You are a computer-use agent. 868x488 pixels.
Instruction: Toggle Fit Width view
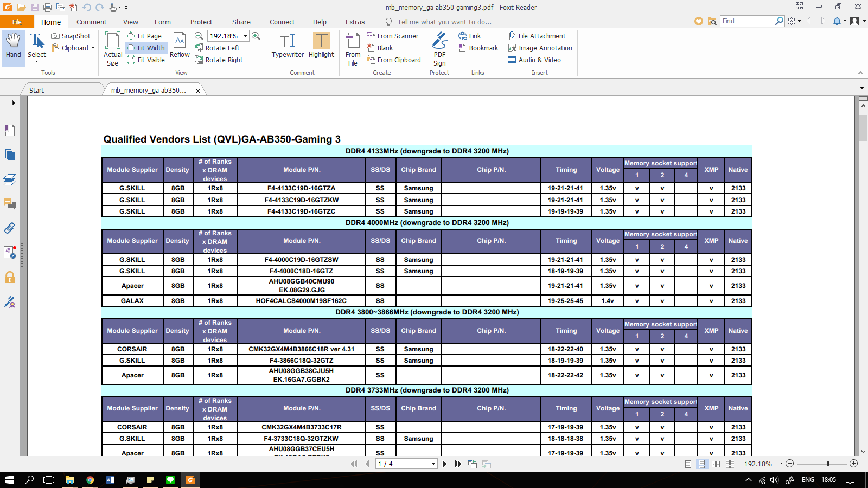pos(146,48)
